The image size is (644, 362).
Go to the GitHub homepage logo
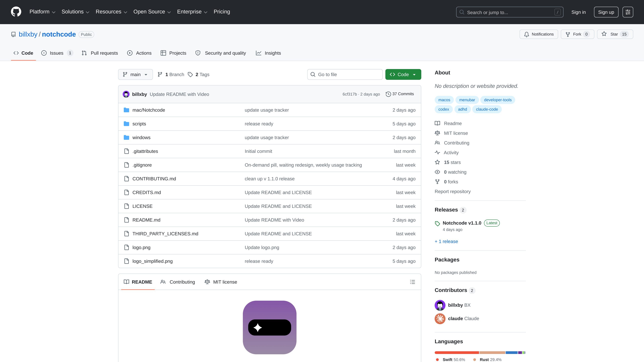pos(16,12)
